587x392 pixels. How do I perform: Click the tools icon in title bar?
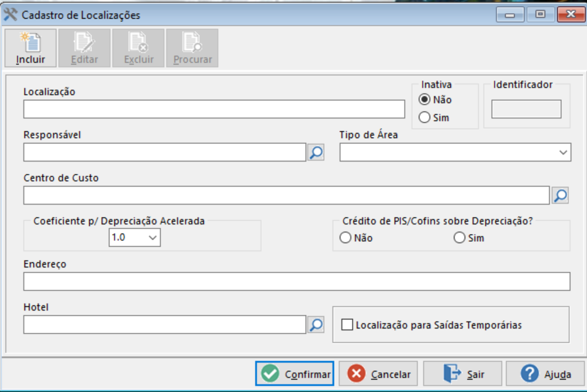10,14
